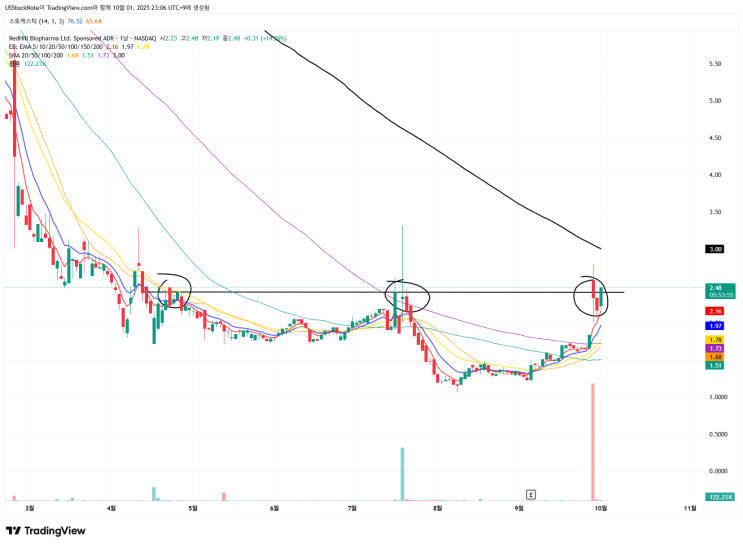
Task: Select the SMA 20/50/100/200 legend
Action: [x=36, y=55]
